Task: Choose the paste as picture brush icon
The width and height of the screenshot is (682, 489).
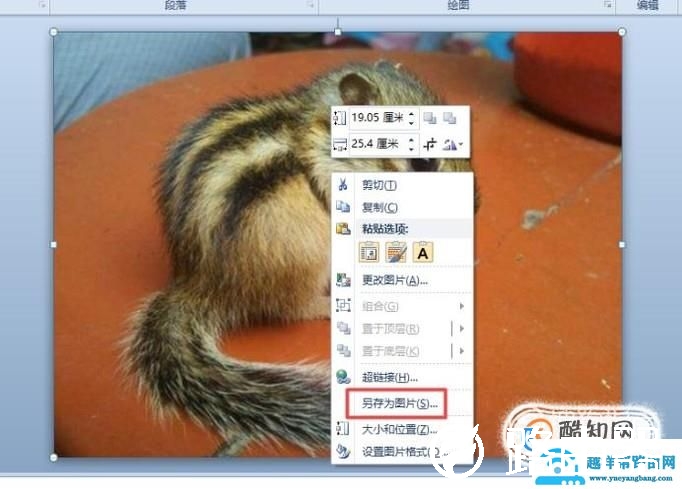Action: [396, 252]
